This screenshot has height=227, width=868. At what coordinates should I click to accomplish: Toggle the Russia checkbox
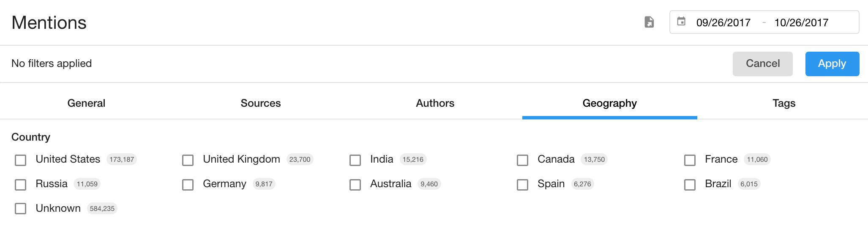[20, 185]
